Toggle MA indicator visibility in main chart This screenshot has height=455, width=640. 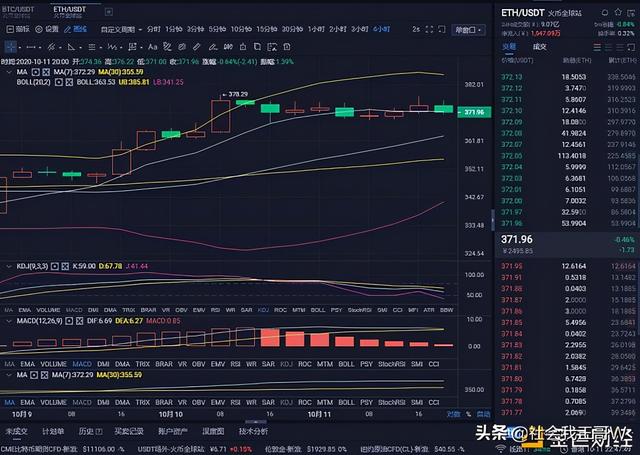tap(36, 72)
